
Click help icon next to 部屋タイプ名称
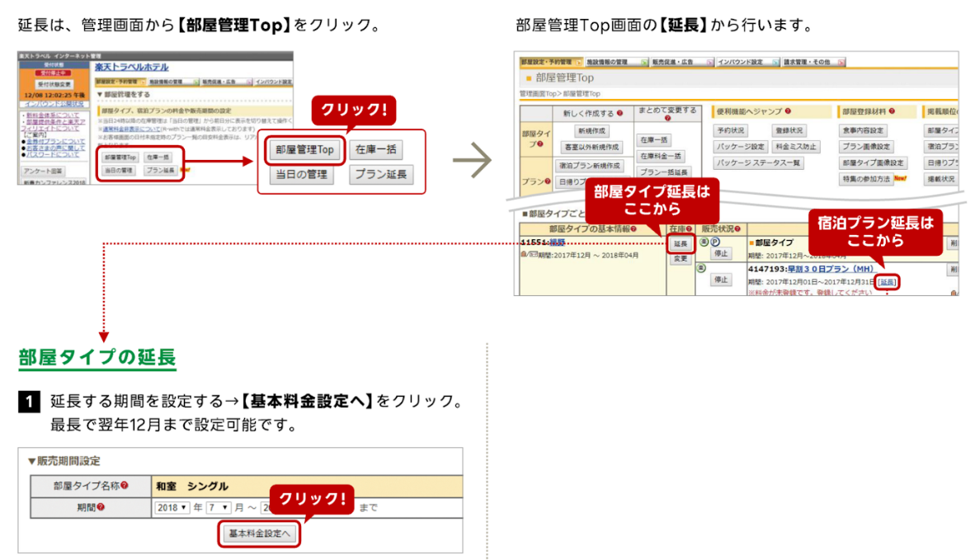coord(124,486)
